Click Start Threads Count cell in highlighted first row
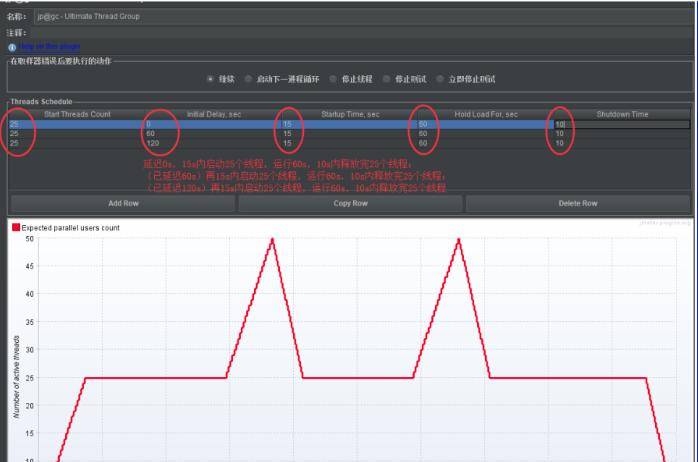 (x=77, y=124)
